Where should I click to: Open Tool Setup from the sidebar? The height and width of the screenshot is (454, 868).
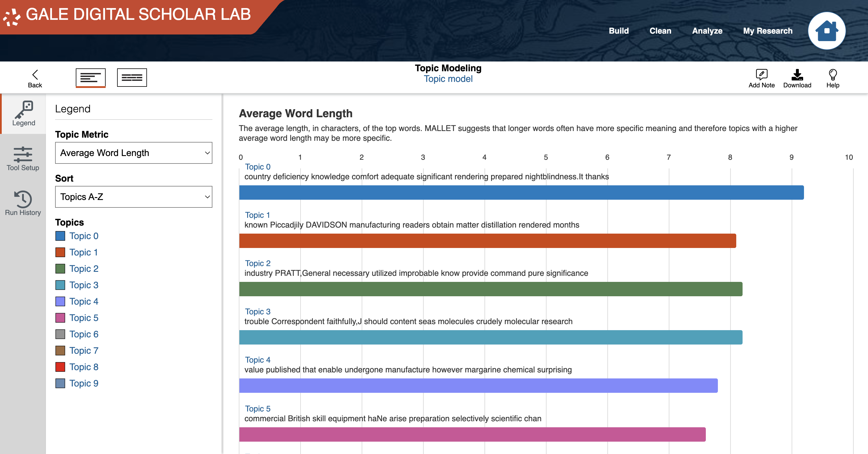[x=23, y=159]
